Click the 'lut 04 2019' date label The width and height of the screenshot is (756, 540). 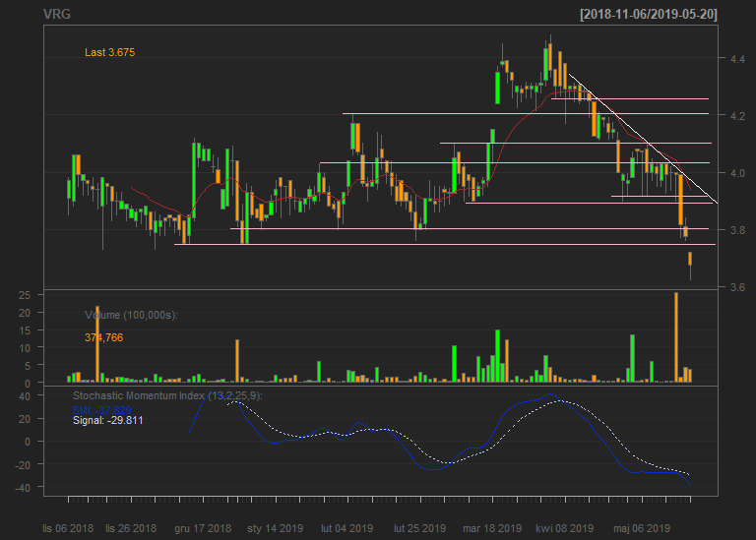tap(347, 528)
